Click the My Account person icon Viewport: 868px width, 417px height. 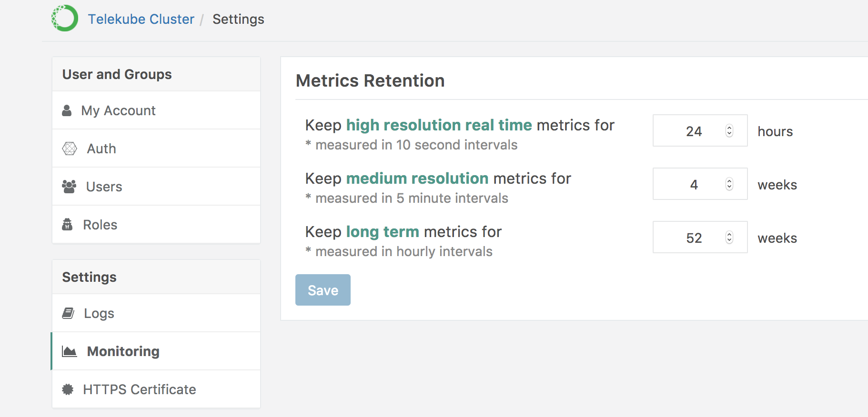tap(67, 110)
